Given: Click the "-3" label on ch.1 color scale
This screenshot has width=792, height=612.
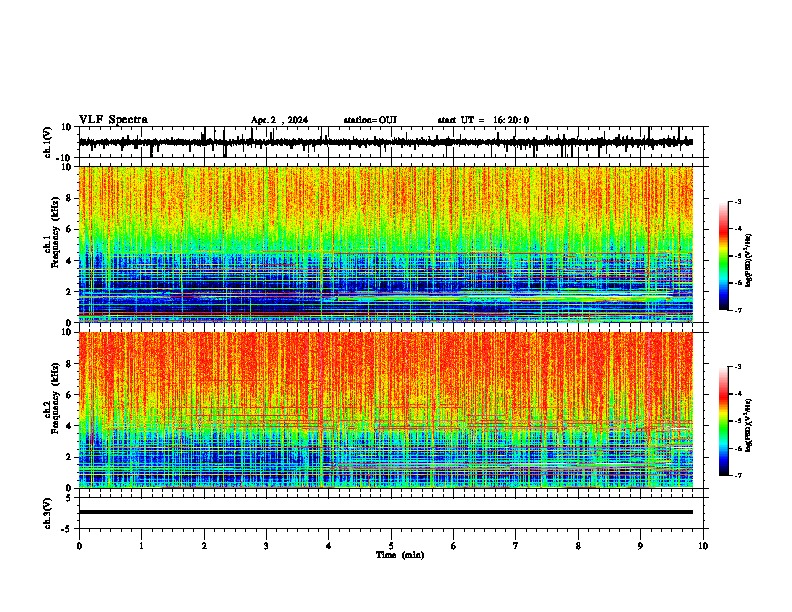Looking at the screenshot, I should [x=737, y=201].
